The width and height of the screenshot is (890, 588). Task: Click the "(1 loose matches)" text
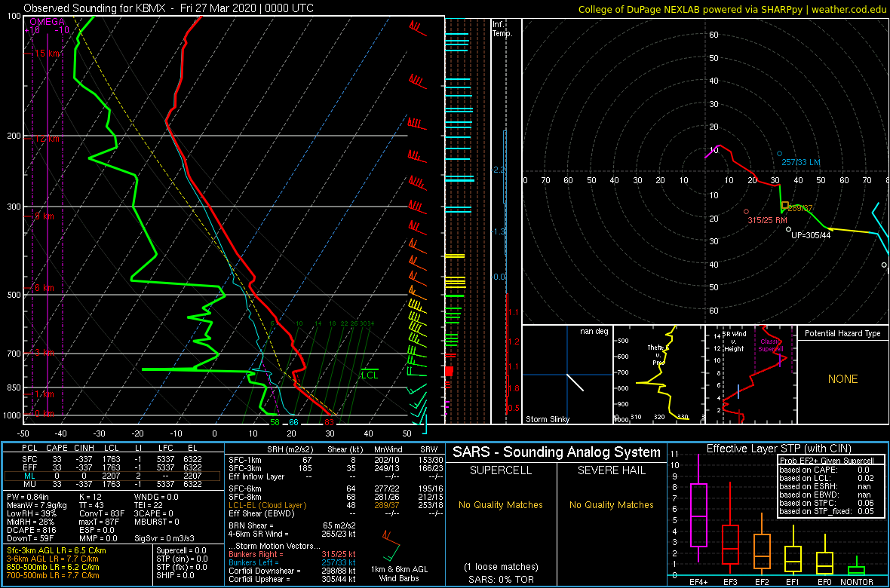[x=501, y=566]
